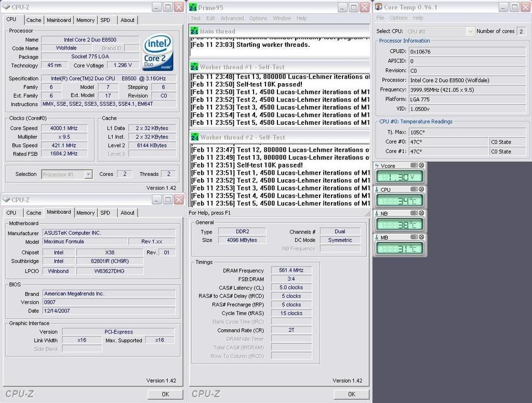Close the CPU temperature widget
Image resolution: width=532 pixels, height=403 pixels.
(x=421, y=189)
